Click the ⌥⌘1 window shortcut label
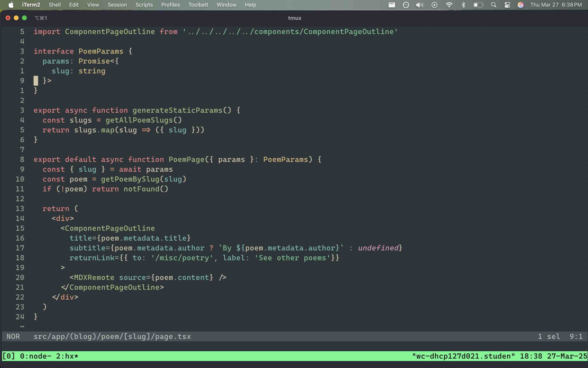Image resolution: width=588 pixels, height=368 pixels. pos(41,18)
